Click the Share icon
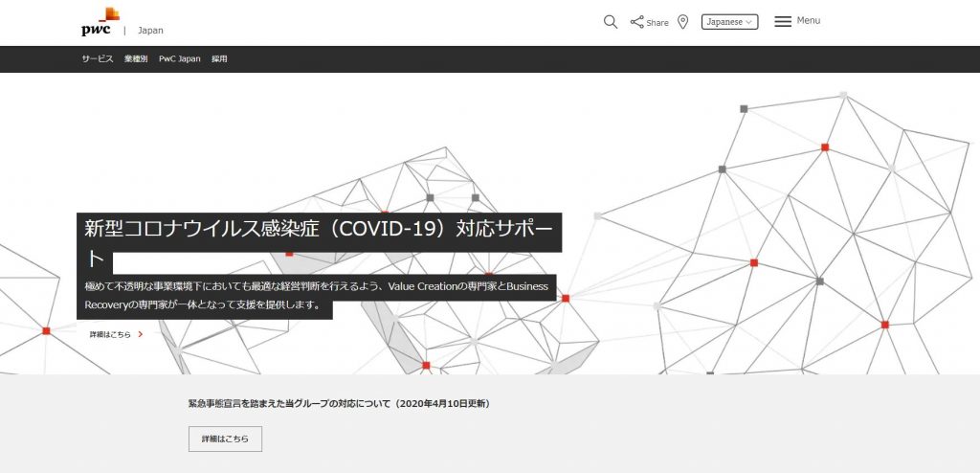This screenshot has width=980, height=473. pyautogui.click(x=636, y=22)
